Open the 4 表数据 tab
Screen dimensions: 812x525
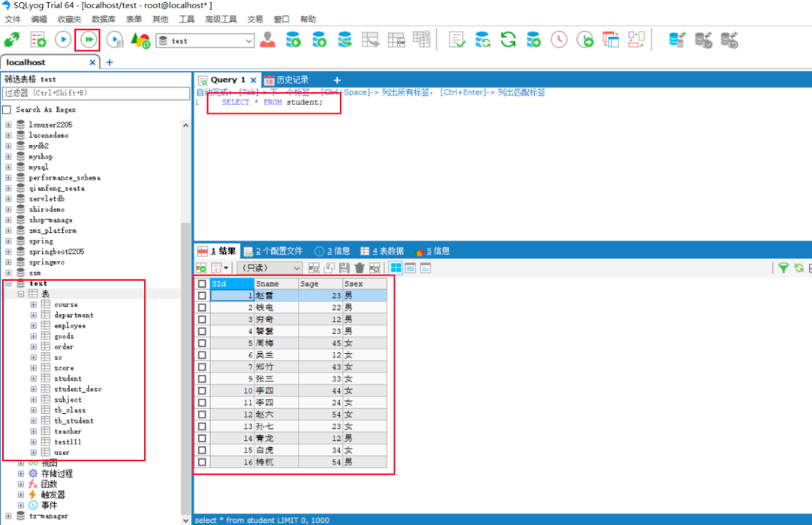[x=381, y=251]
